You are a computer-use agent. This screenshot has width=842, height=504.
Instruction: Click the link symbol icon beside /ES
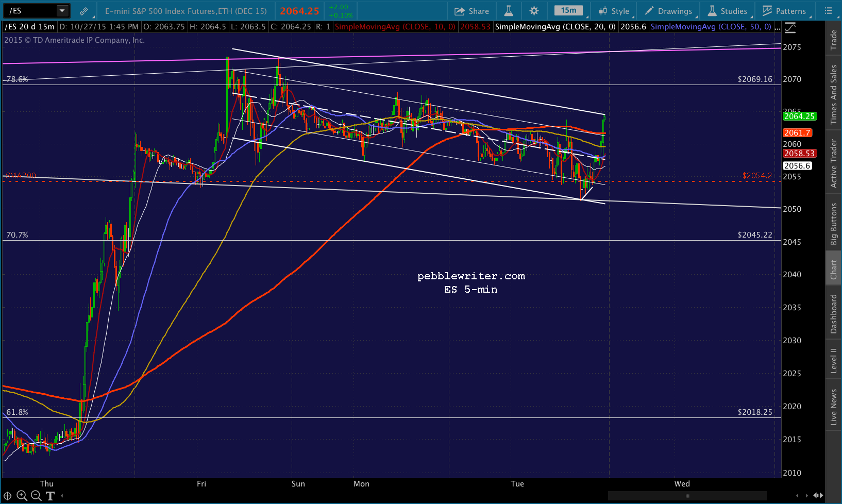point(83,11)
